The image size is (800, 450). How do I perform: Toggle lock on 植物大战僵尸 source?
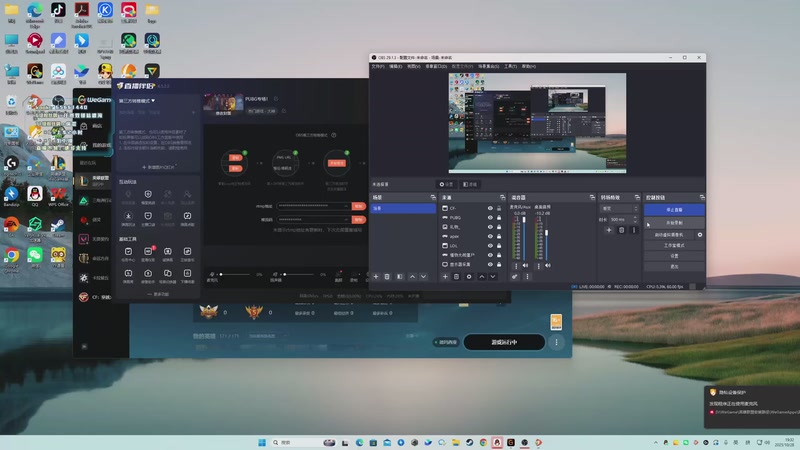coord(499,255)
